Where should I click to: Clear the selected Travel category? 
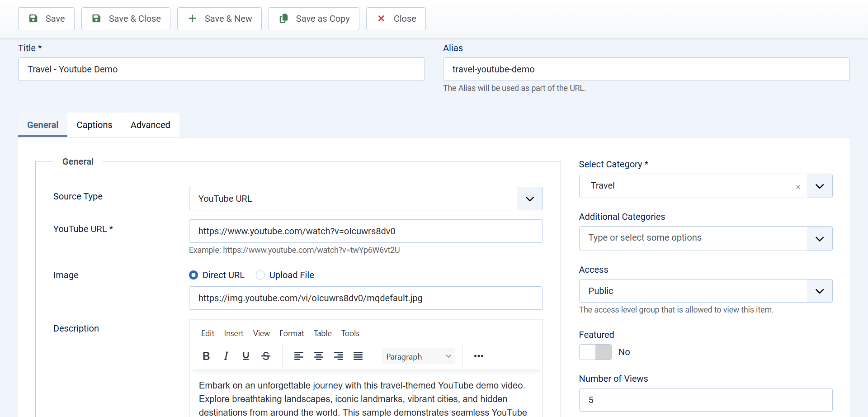tap(798, 187)
